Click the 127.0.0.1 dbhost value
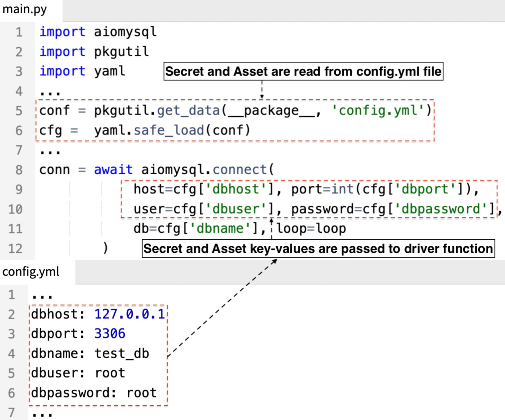The width and height of the screenshot is (505, 420). click(x=130, y=314)
